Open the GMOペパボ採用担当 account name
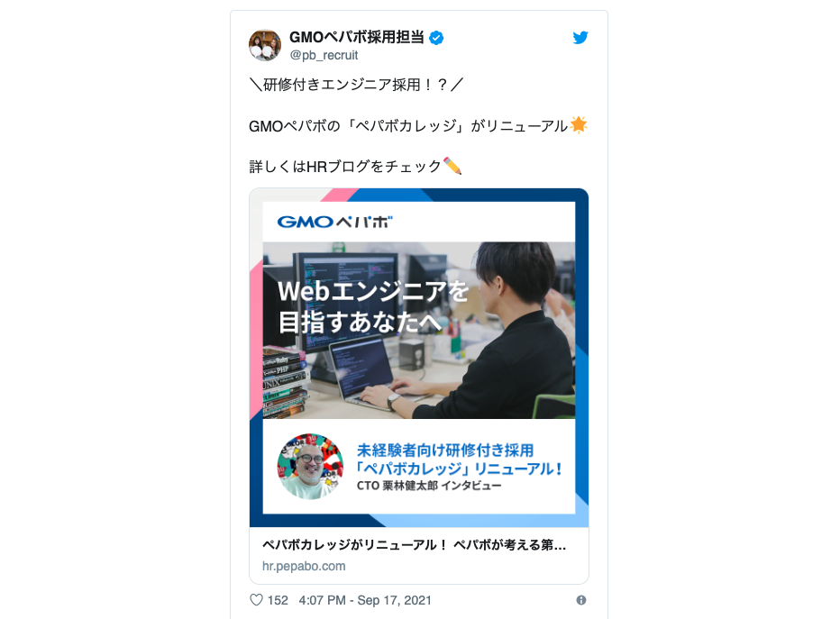840x619 pixels. click(x=357, y=38)
